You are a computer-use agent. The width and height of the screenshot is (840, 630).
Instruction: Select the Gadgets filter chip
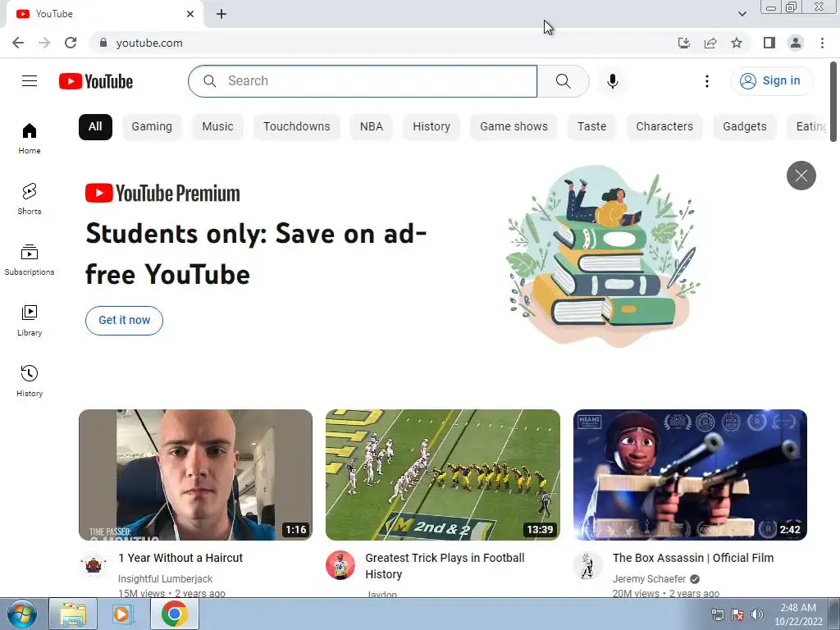coord(745,127)
